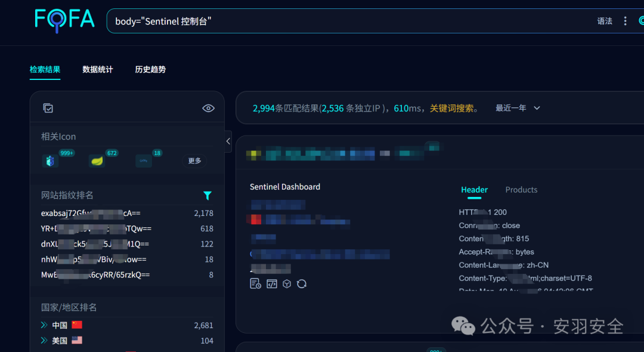Click the FOFA logo
This screenshot has height=352, width=644.
(64, 20)
